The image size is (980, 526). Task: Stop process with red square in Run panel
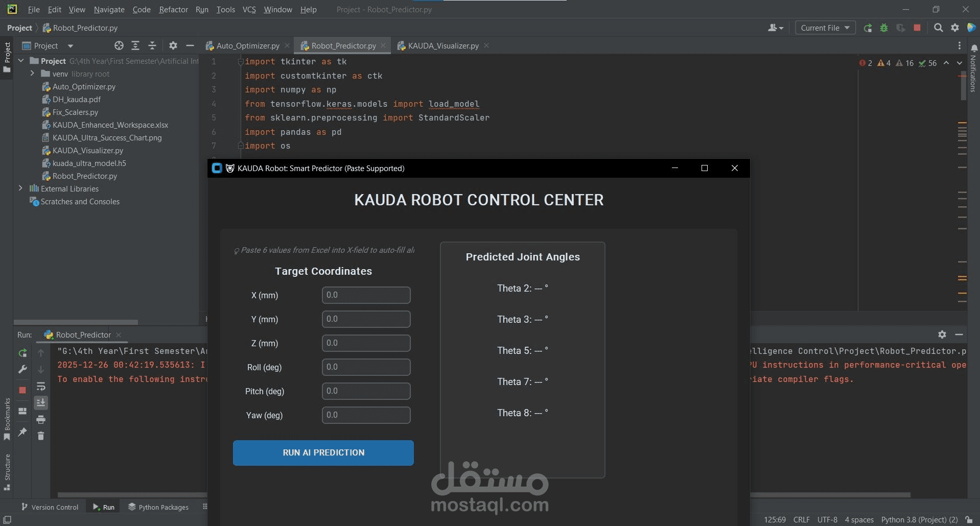(x=22, y=390)
